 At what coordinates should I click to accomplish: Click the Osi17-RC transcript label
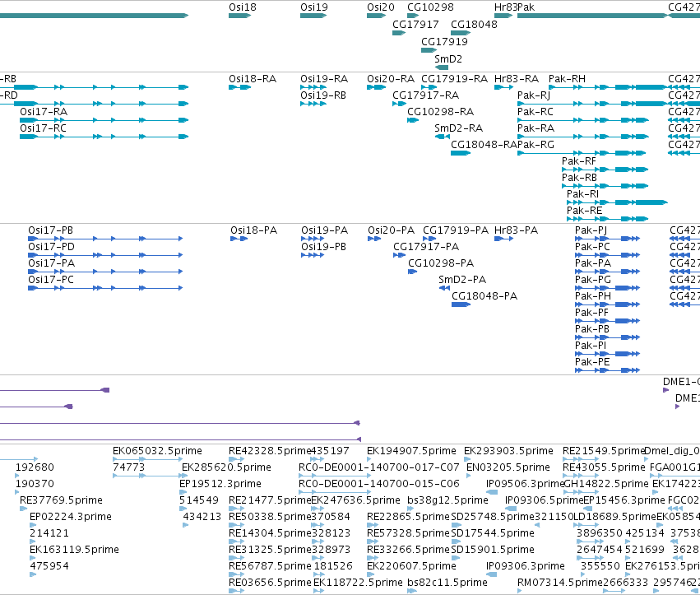[44, 128]
